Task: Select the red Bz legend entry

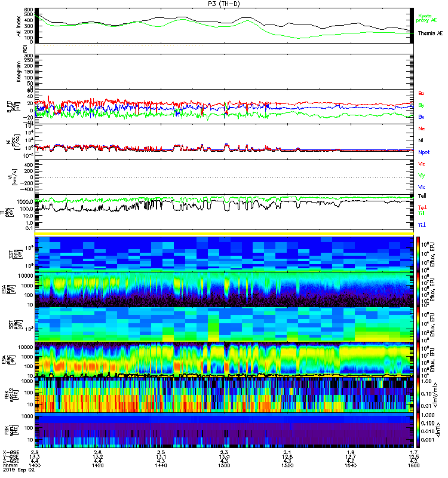Action: (421, 93)
